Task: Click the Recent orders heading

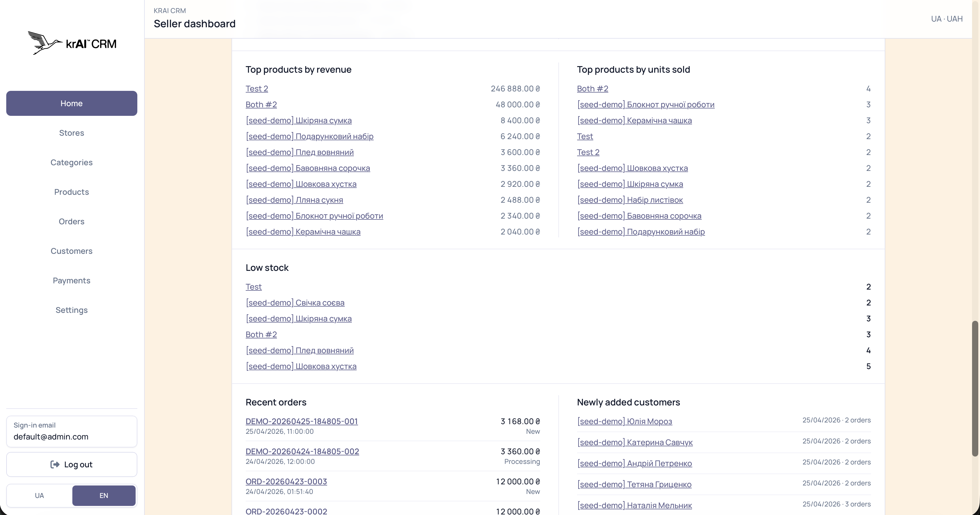Action: point(276,402)
